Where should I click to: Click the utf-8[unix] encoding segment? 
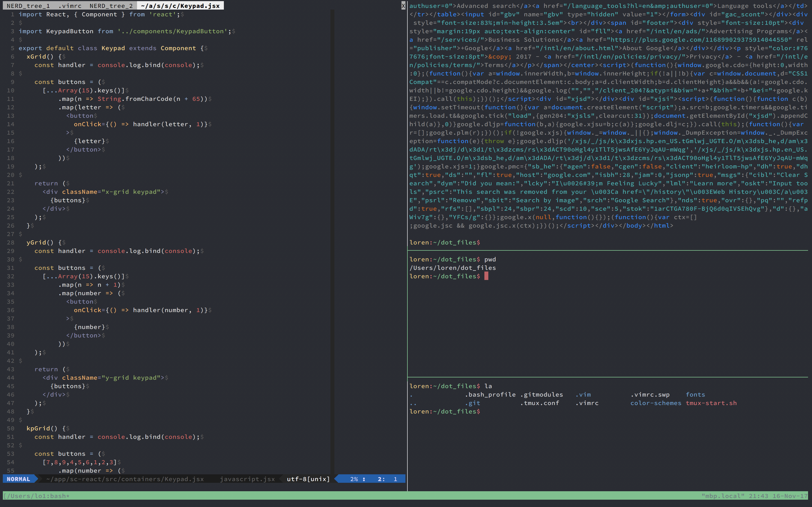[308, 479]
